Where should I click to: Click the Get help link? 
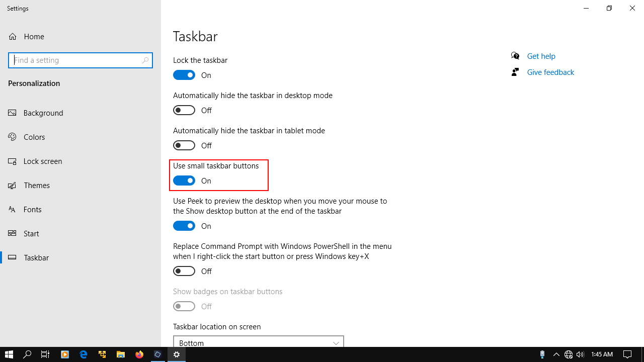[x=541, y=56]
